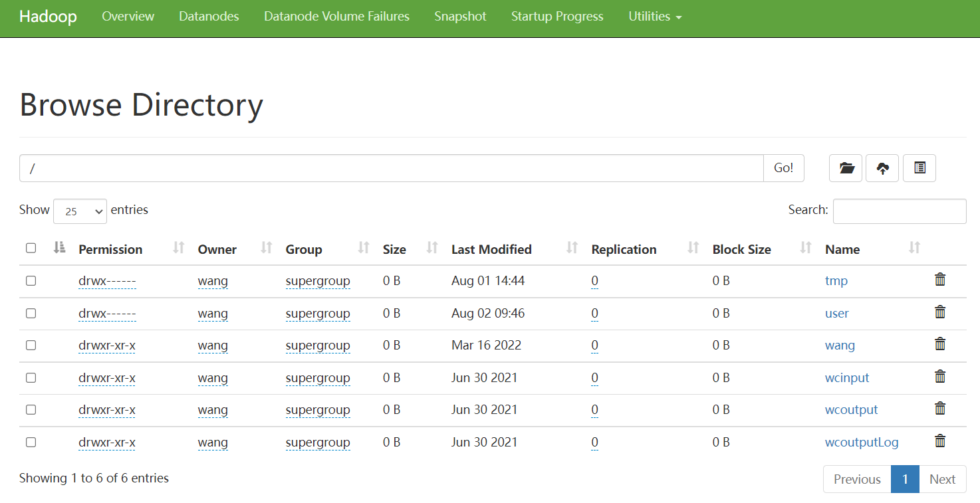Click the tmp row permission drwx------
This screenshot has width=980, height=503.
[107, 280]
